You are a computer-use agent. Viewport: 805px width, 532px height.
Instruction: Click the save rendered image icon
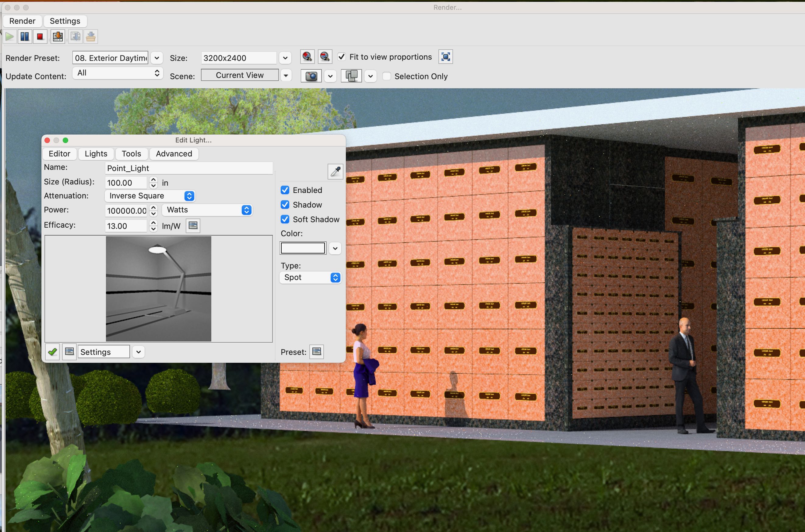point(58,36)
